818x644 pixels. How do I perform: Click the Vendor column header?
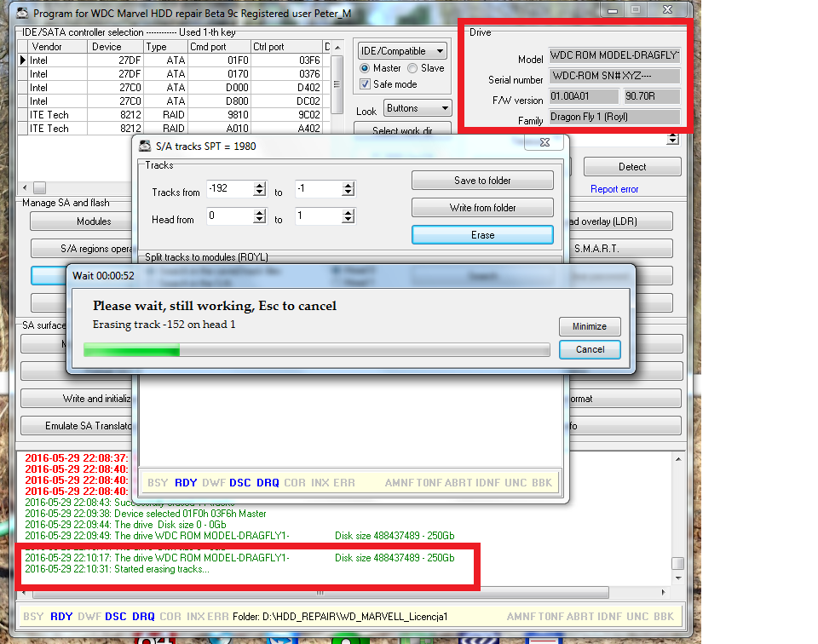click(57, 47)
